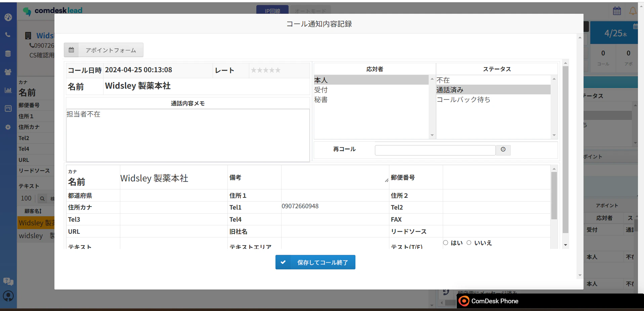Image resolution: width=644 pixels, height=311 pixels.
Task: Select the いいえ radio button
Action: pyautogui.click(x=469, y=242)
